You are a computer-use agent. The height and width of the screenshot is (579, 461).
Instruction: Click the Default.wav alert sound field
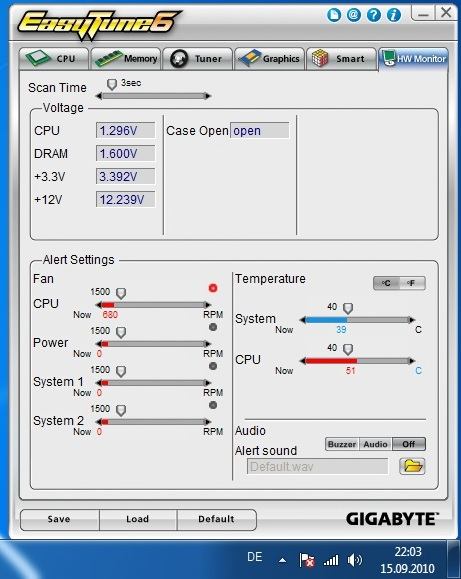(318, 466)
